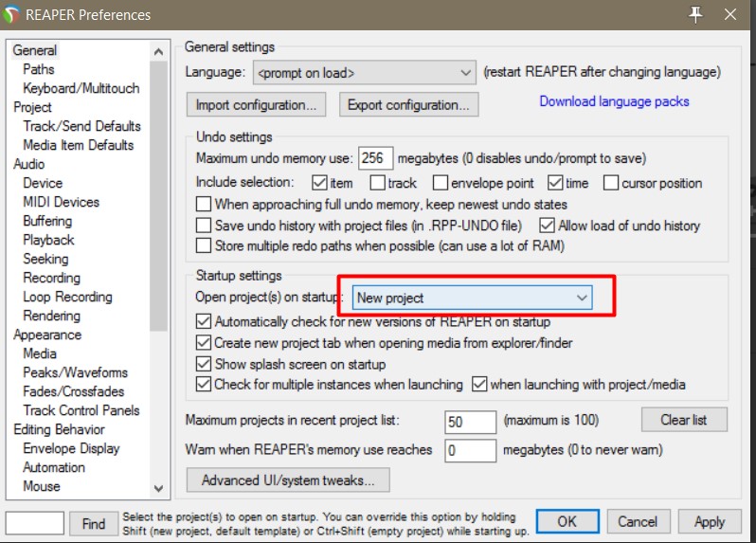
Task: Open the Language dropdown
Action: 365,73
